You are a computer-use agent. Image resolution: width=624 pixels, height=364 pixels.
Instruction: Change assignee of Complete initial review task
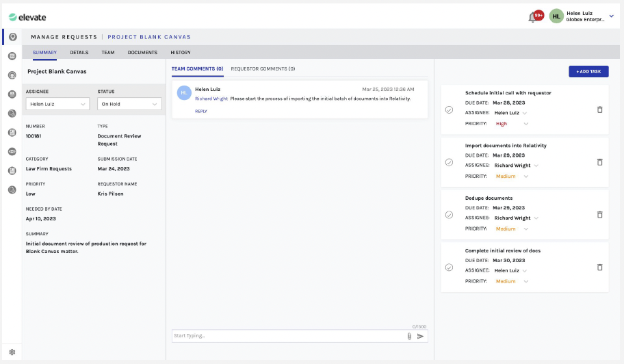[510, 270]
